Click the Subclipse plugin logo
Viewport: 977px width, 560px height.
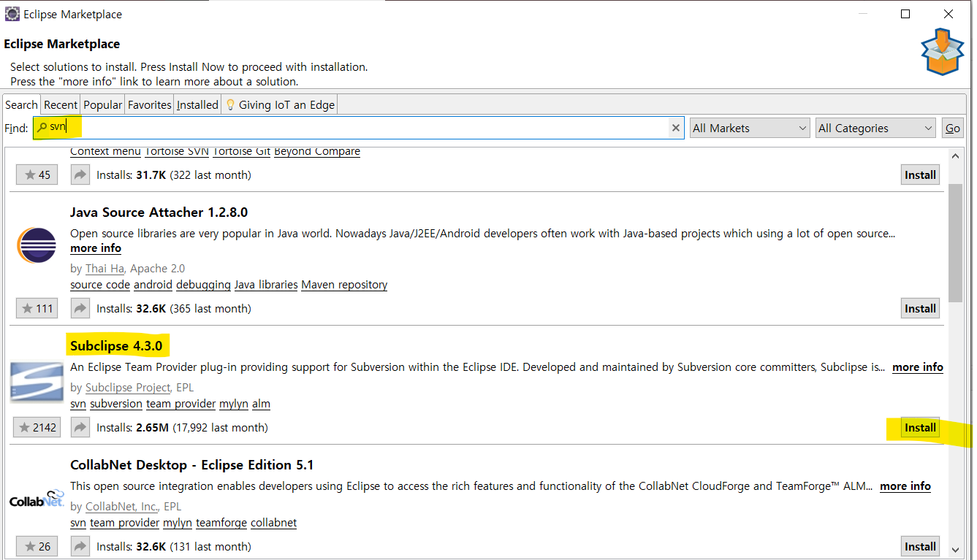(x=37, y=381)
